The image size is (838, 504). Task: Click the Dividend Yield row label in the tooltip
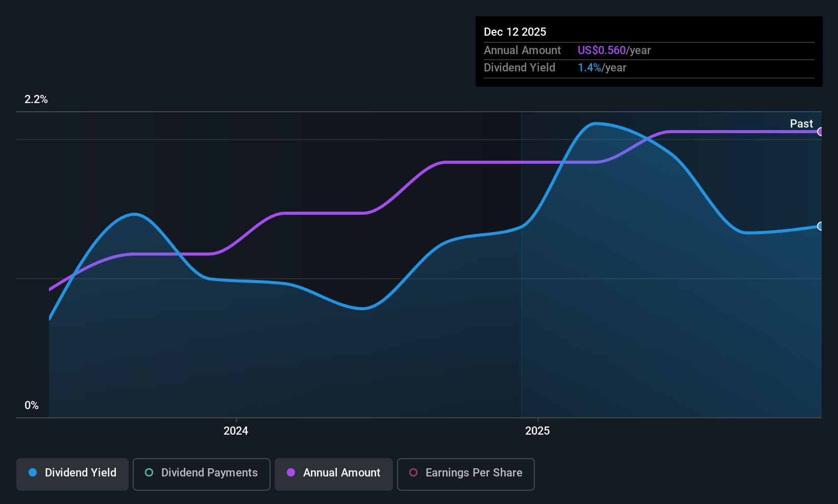coord(520,68)
